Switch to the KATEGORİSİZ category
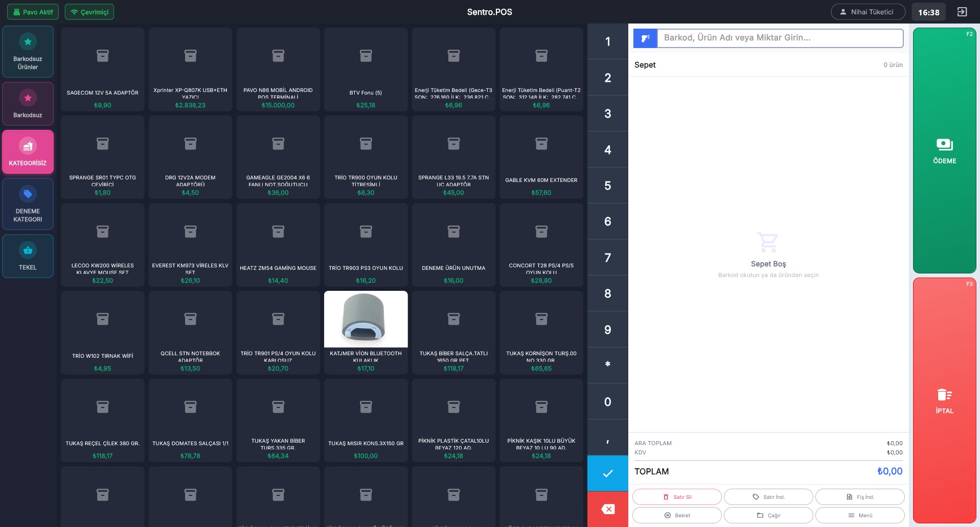Image resolution: width=980 pixels, height=527 pixels. click(x=28, y=152)
